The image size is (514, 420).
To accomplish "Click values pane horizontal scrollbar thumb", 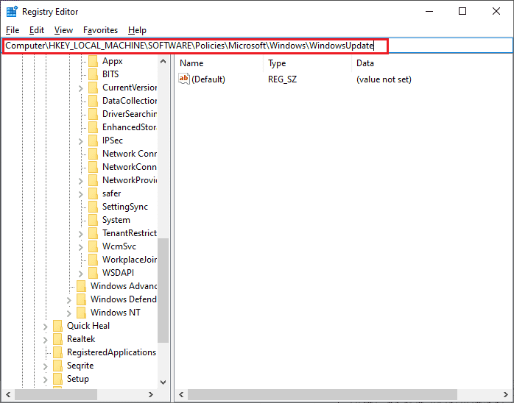I will [x=323, y=395].
